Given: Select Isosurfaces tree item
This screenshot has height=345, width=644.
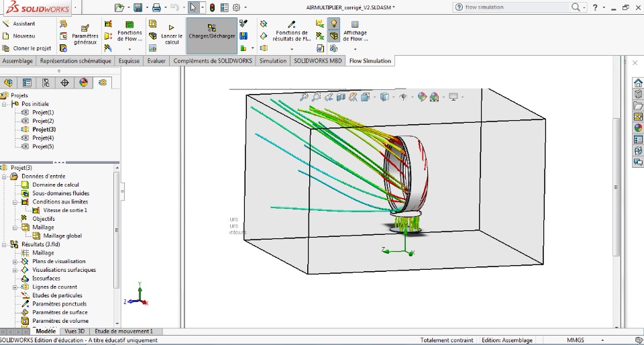Looking at the screenshot, I should click(46, 279).
